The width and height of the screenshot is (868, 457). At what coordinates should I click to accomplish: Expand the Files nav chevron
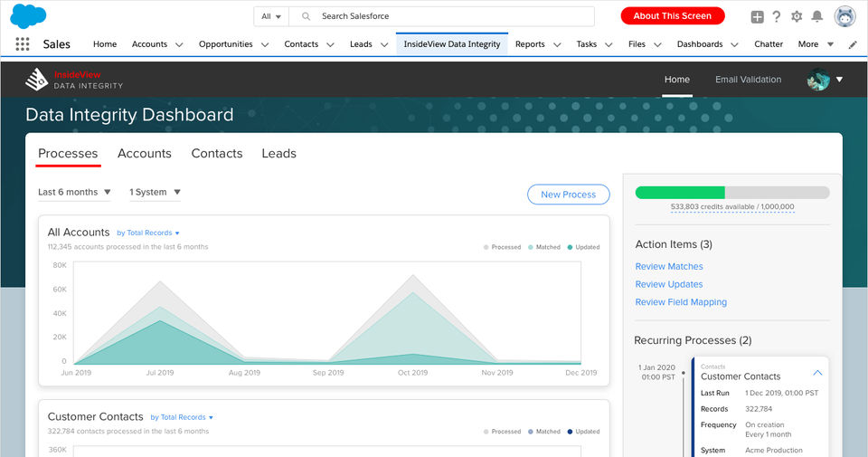click(x=657, y=45)
